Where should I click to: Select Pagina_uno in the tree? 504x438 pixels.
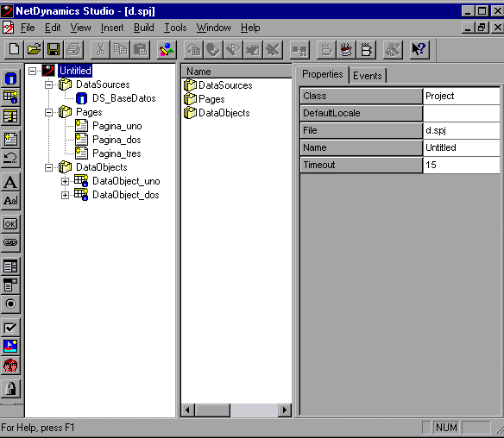pyautogui.click(x=117, y=126)
